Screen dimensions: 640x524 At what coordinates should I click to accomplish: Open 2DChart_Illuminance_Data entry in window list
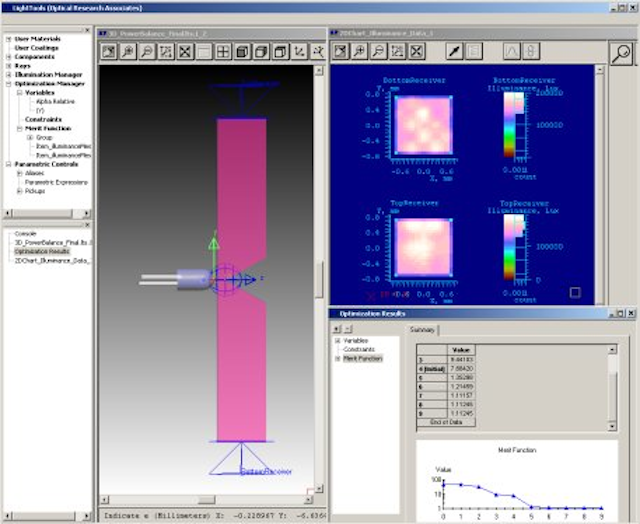coord(52,260)
